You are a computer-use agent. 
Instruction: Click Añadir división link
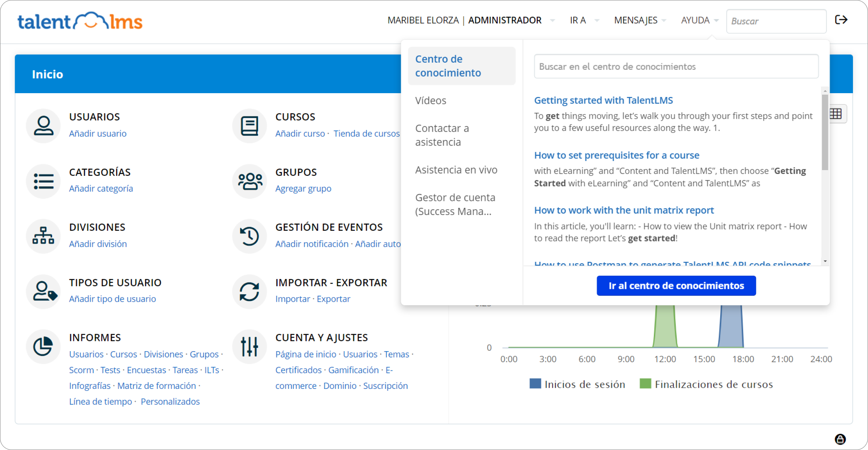click(98, 244)
